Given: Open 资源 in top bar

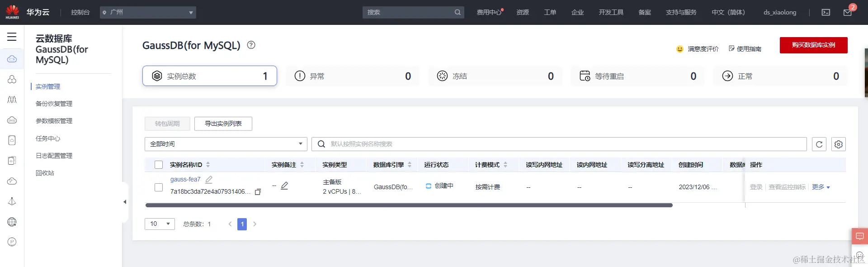Looking at the screenshot, I should tap(523, 12).
